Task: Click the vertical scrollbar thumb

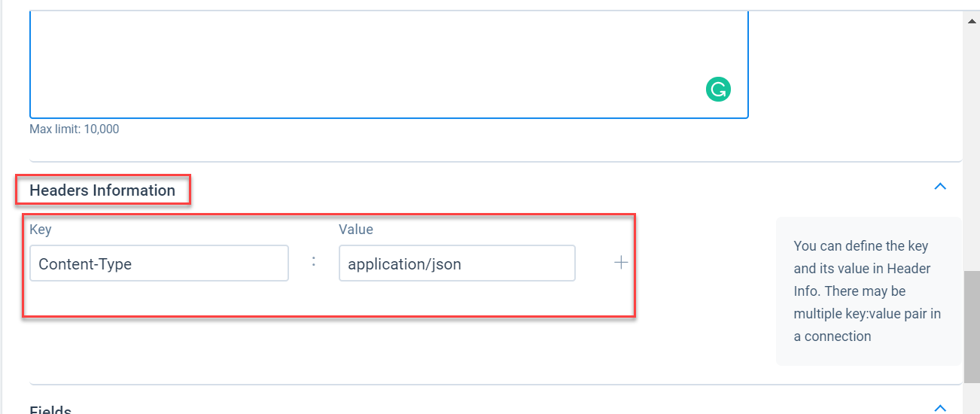Action: [972, 327]
